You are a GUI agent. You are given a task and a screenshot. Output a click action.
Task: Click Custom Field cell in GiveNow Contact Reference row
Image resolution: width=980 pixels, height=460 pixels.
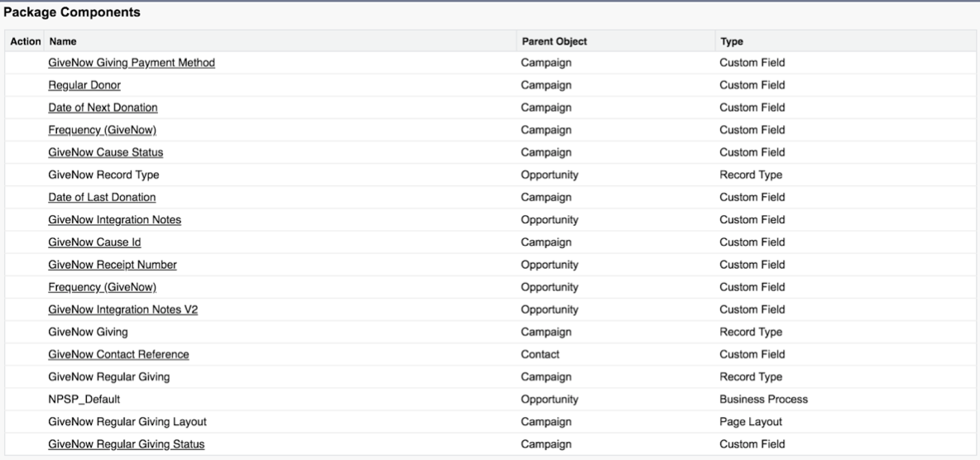(752, 354)
